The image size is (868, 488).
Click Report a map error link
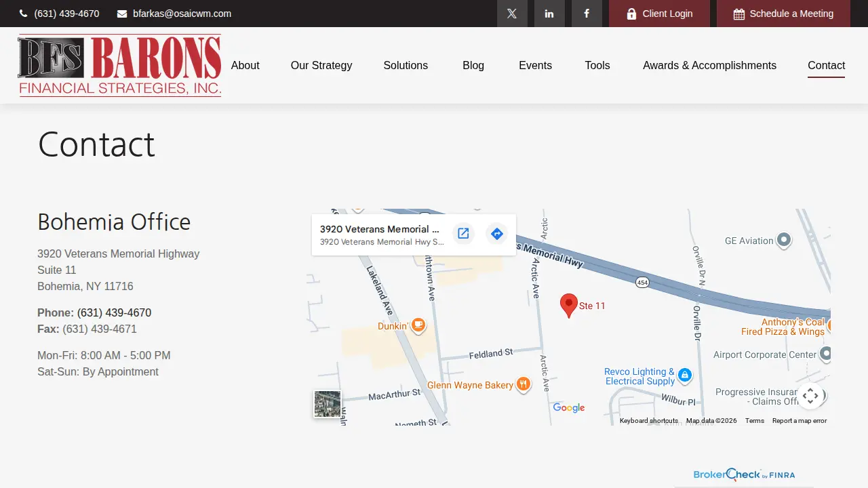point(800,421)
